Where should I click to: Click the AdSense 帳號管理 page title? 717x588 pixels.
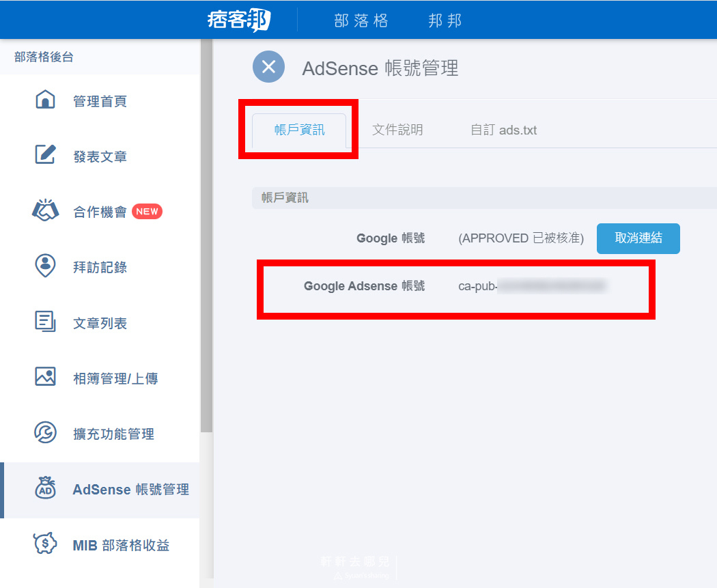pos(380,68)
